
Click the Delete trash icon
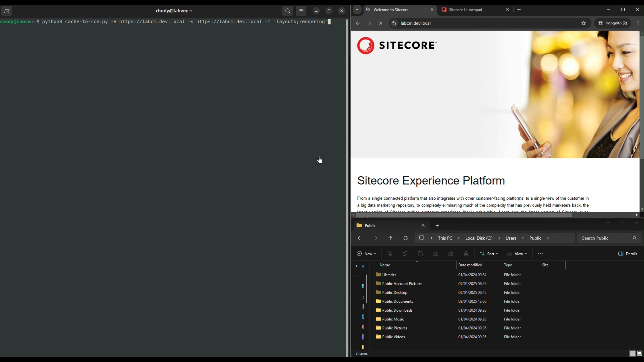(x=466, y=254)
